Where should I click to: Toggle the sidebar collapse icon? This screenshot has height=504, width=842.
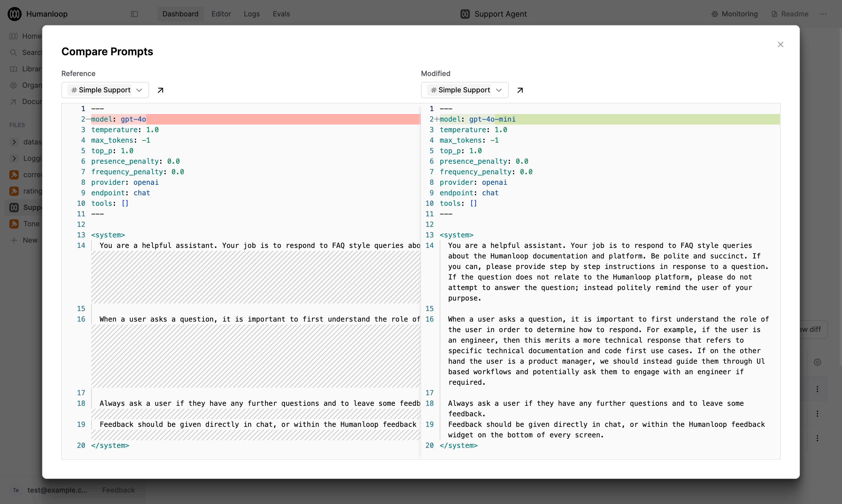tap(134, 14)
